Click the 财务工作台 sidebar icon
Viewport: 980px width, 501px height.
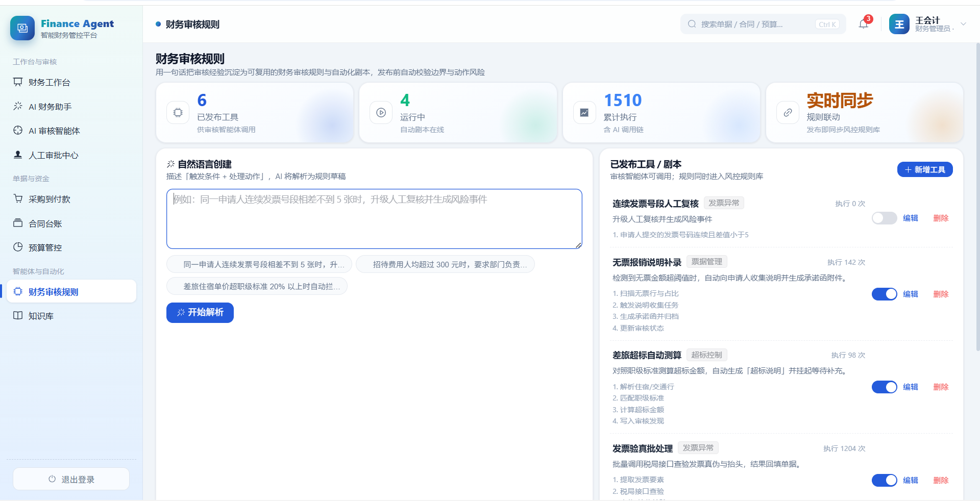pyautogui.click(x=18, y=82)
